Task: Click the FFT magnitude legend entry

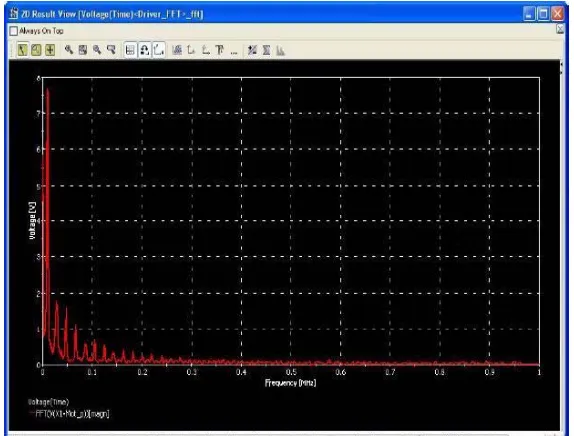Action: pos(72,414)
